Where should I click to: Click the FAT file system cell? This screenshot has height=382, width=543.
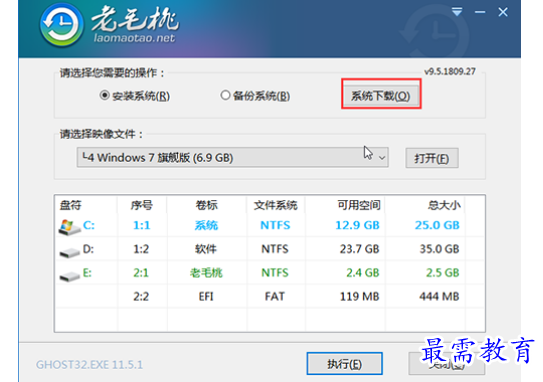pyautogui.click(x=275, y=296)
